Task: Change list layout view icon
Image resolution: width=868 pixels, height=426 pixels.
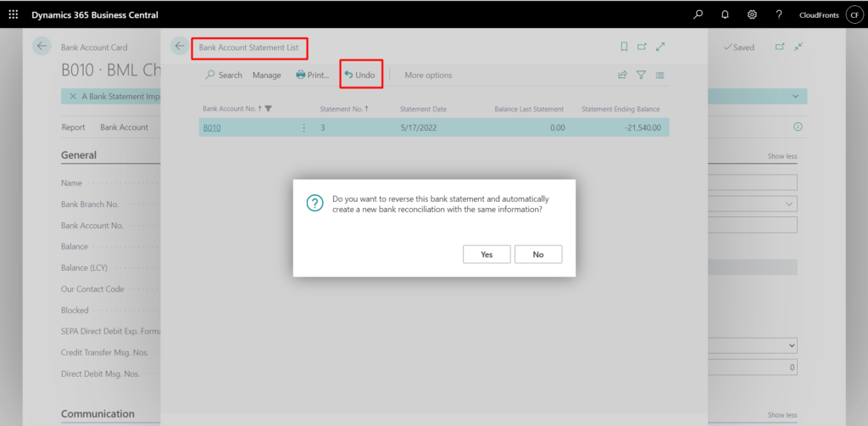Action: [659, 75]
